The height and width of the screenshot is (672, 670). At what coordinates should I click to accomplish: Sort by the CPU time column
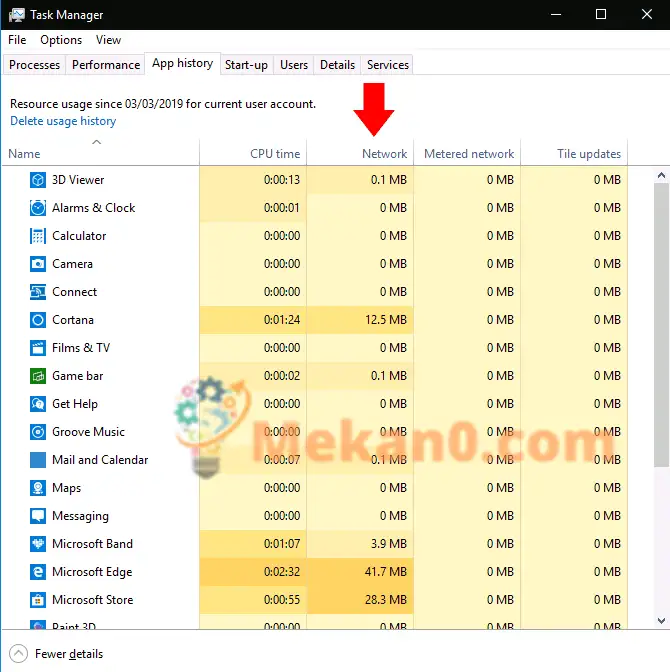point(253,152)
